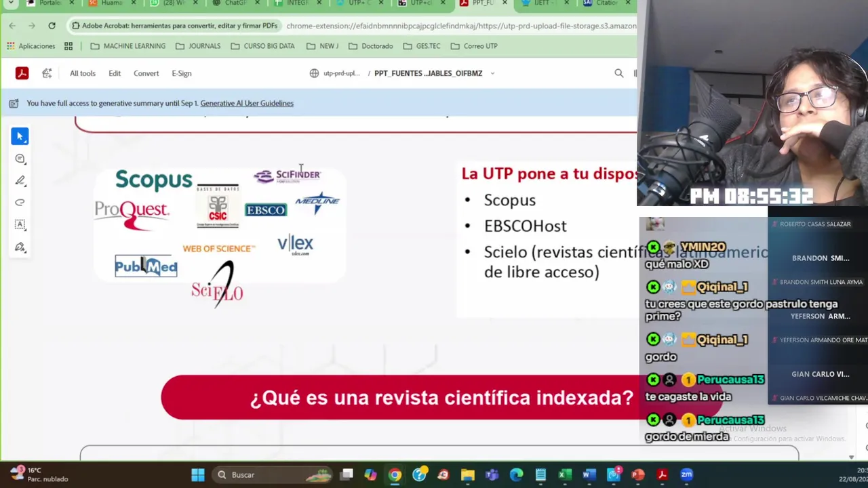This screenshot has width=868, height=488.
Task: Expand the PPT_FUENTES file name dropdown
Action: tap(492, 73)
